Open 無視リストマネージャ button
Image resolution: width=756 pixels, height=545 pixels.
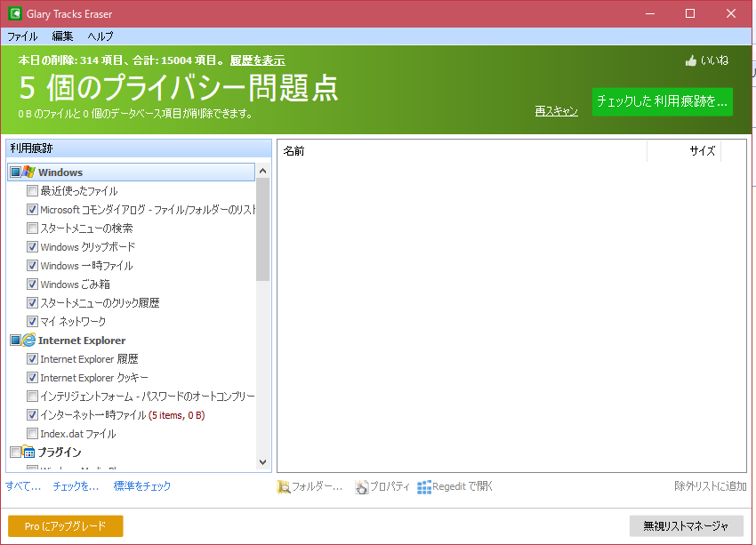point(686,526)
